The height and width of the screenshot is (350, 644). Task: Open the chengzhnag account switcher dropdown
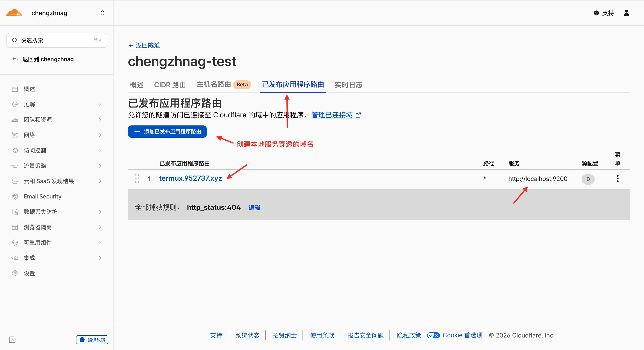(102, 13)
